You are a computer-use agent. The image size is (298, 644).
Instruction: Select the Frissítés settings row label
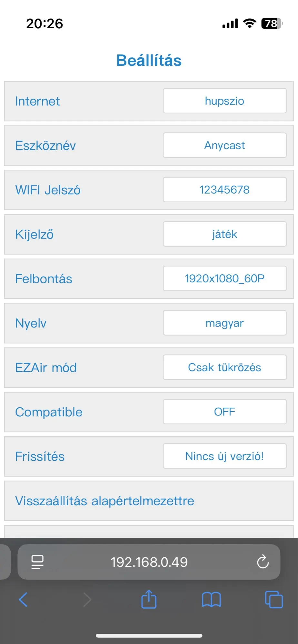click(x=40, y=457)
